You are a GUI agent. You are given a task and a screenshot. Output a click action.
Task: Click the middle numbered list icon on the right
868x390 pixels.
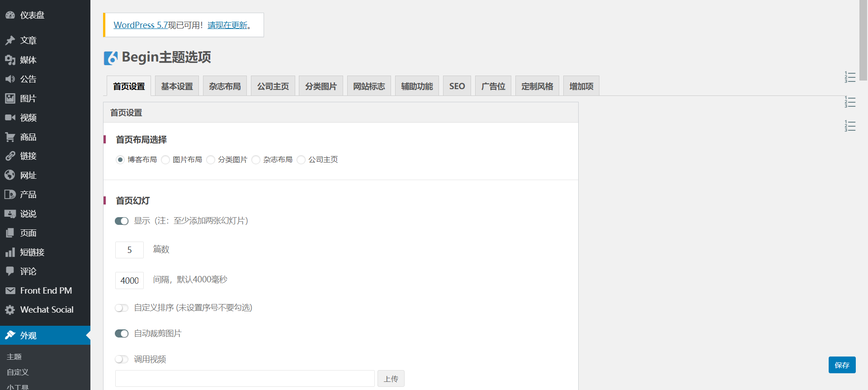pyautogui.click(x=850, y=102)
